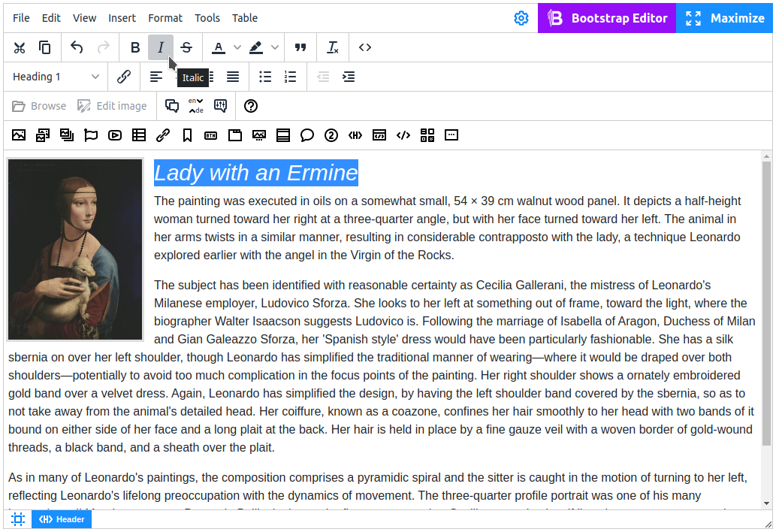
Task: Insert a bullet list
Action: [x=265, y=77]
